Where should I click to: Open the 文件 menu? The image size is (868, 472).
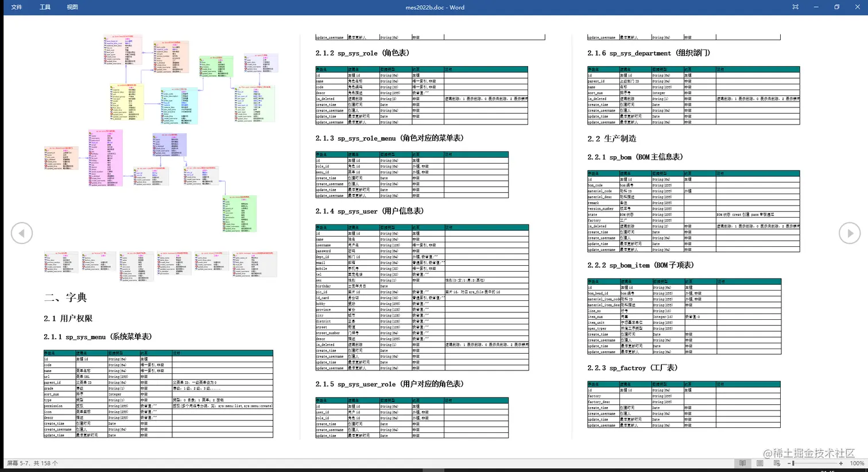[x=17, y=7]
